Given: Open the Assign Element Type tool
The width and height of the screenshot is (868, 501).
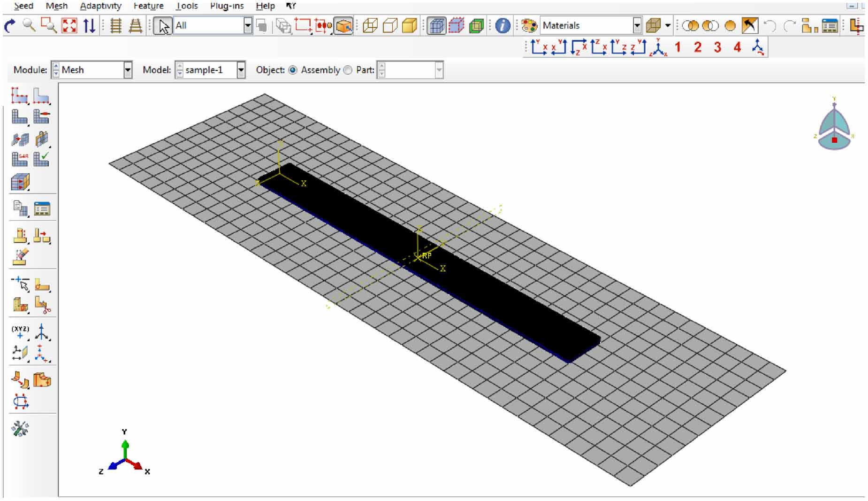Looking at the screenshot, I should point(19,160).
